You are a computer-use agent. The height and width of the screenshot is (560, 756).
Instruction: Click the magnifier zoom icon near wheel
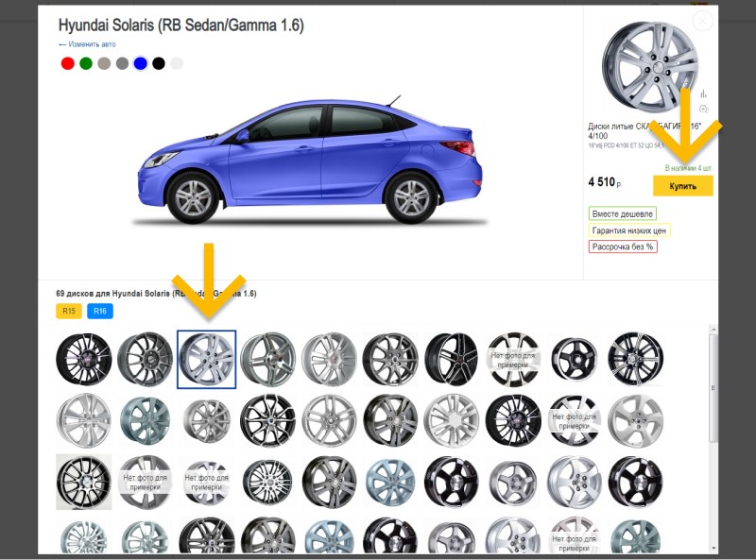[703, 110]
